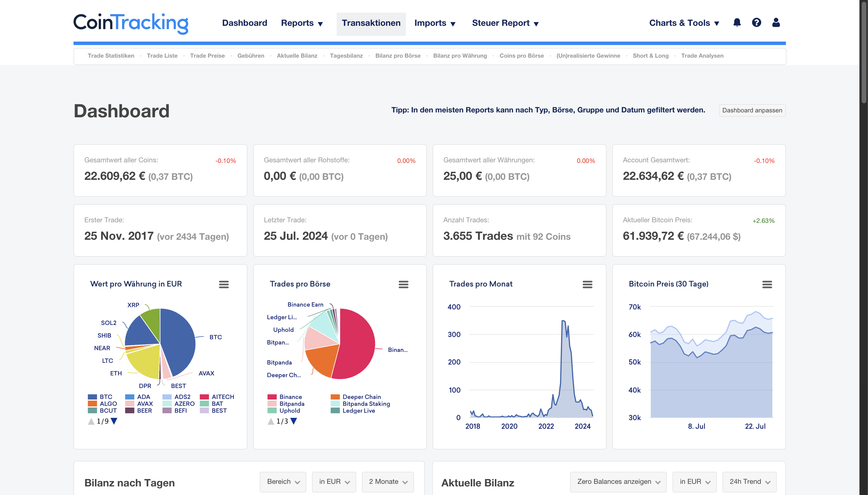This screenshot has height=495, width=868.
Task: Expand the Imports dropdown menu
Action: point(435,23)
